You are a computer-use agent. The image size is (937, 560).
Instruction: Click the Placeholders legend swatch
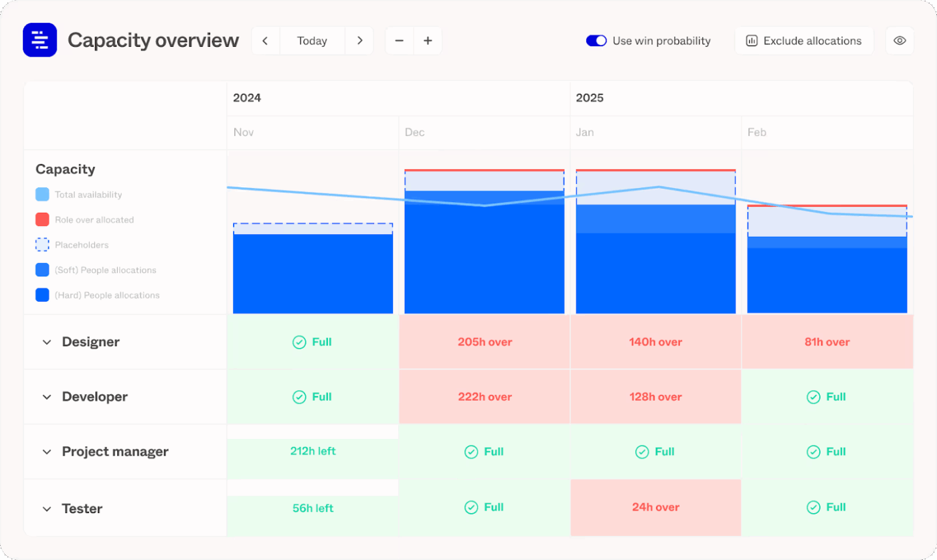(x=41, y=244)
